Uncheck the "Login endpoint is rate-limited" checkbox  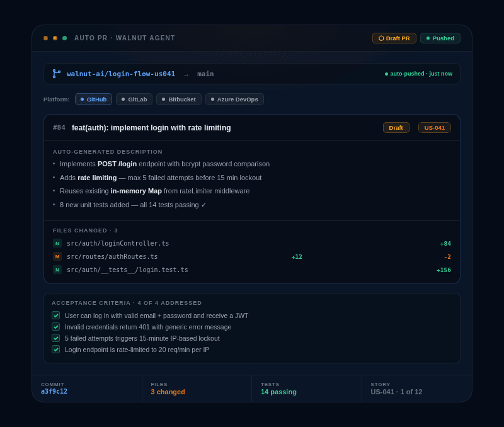tap(55, 350)
